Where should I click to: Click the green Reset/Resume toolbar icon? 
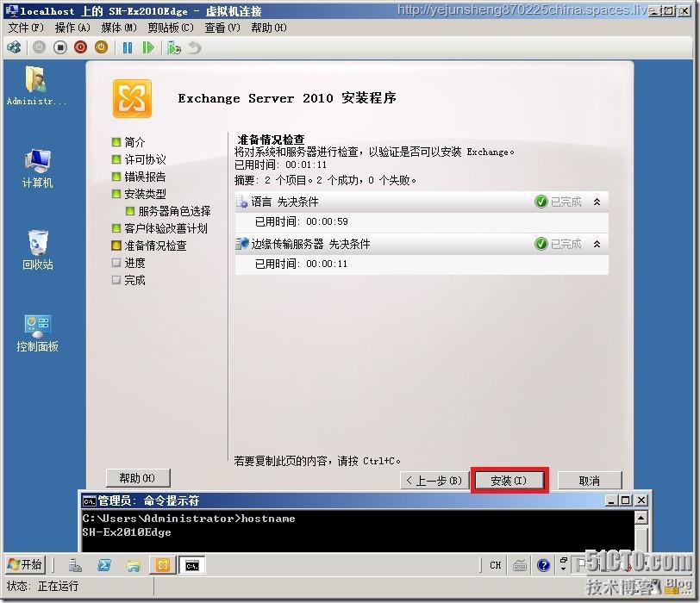[x=147, y=47]
